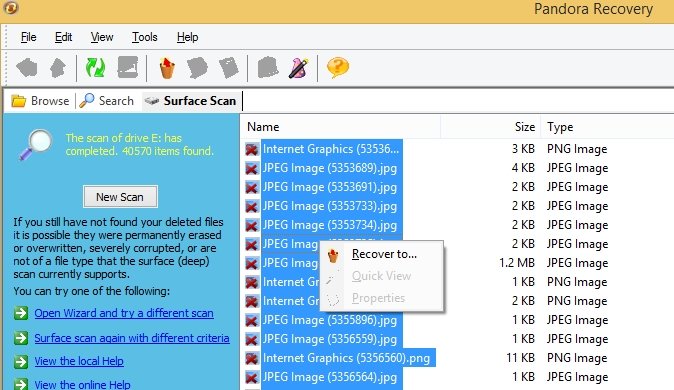Sort by the Size column header
Image resolution: width=674 pixels, height=390 pixels.
pyautogui.click(x=525, y=127)
